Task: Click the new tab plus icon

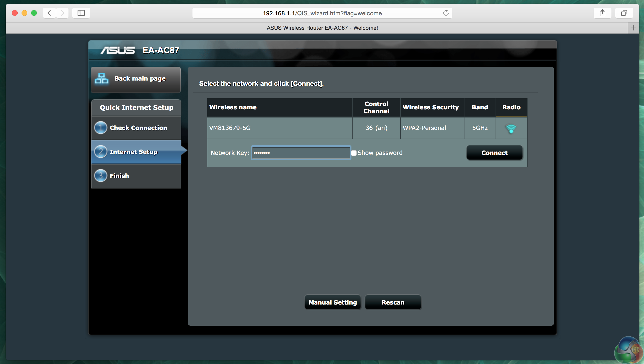Action: [x=633, y=28]
